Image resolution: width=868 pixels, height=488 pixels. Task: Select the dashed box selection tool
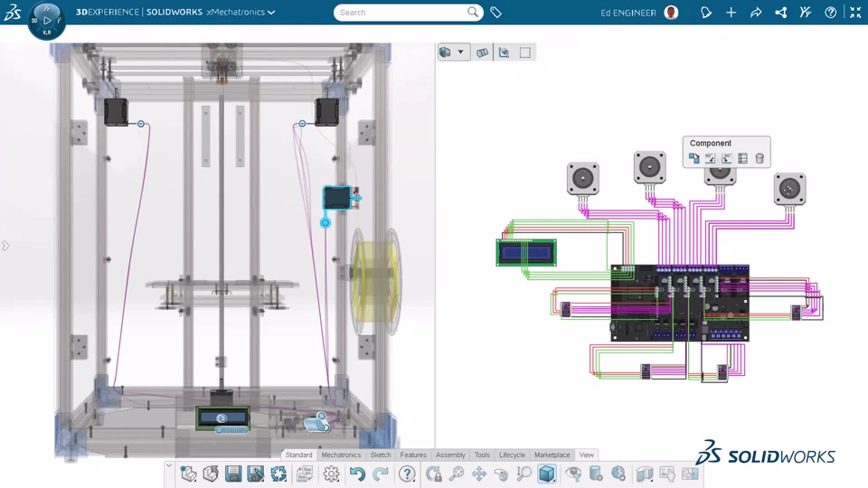[524, 52]
